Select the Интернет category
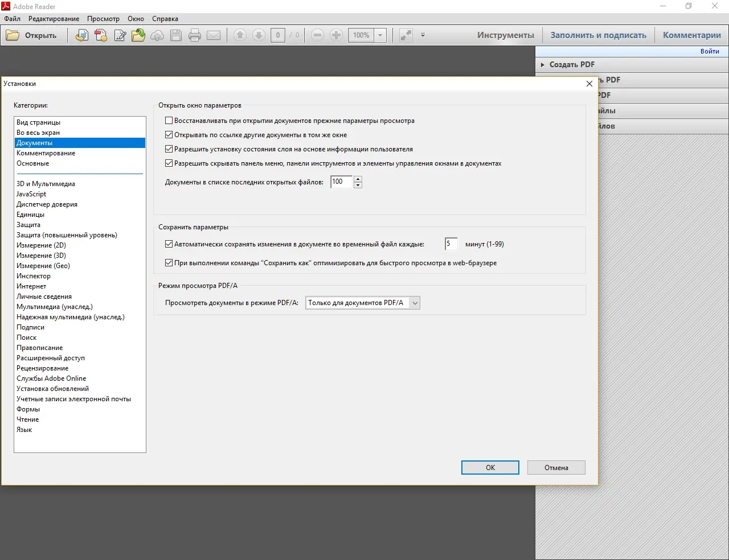The width and height of the screenshot is (729, 560). [x=80, y=286]
